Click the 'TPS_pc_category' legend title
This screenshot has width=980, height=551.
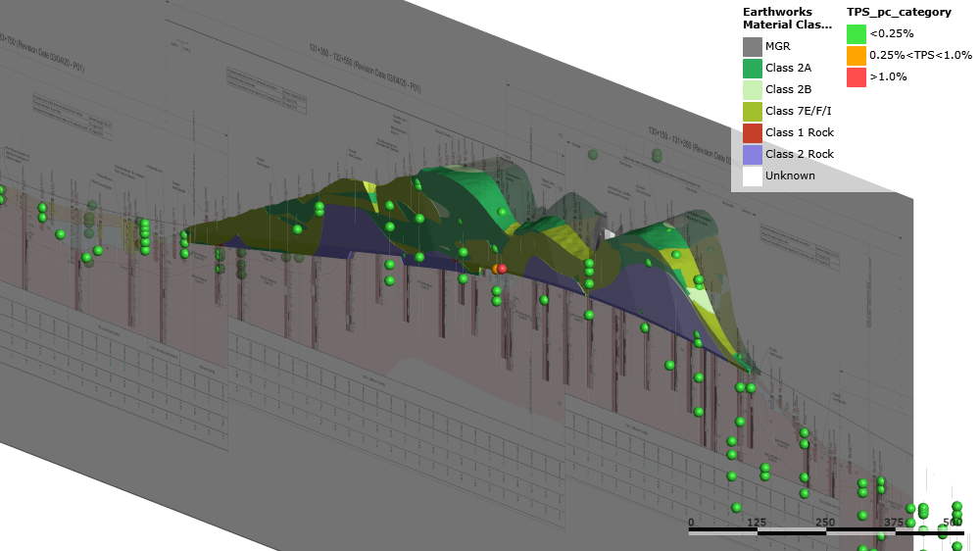point(899,12)
